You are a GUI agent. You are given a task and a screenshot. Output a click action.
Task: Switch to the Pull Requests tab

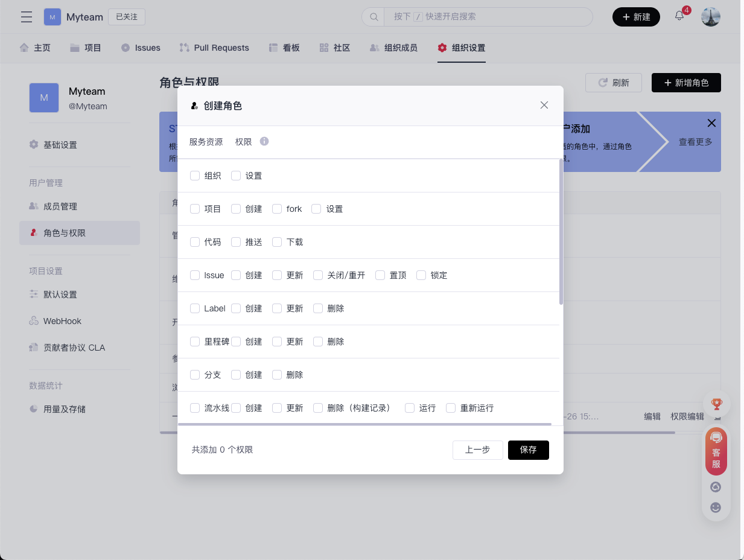[214, 48]
